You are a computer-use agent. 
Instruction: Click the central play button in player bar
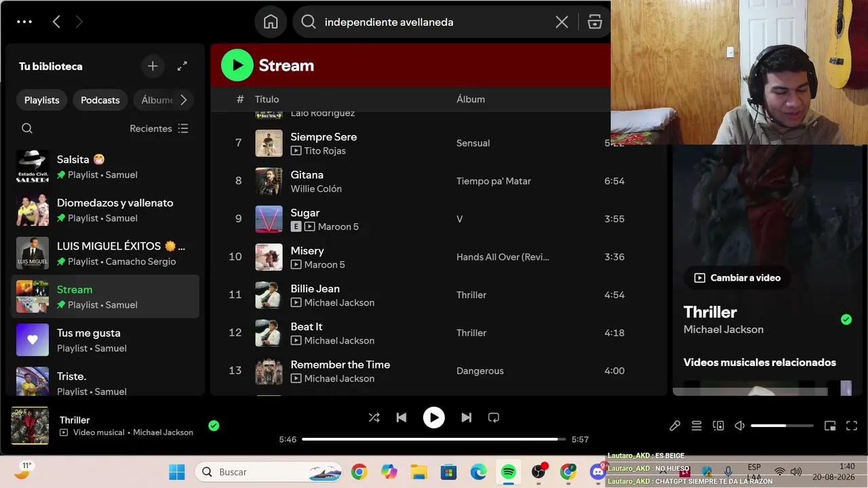(434, 418)
